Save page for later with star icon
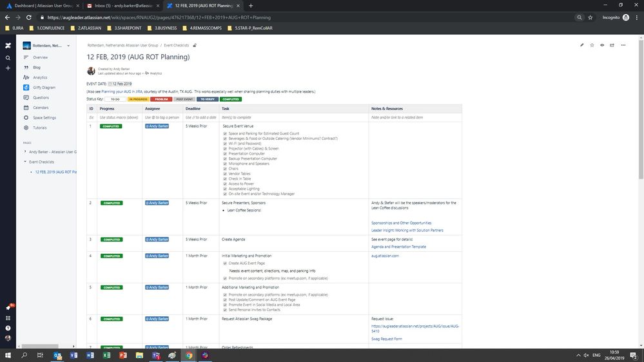Viewport: 644px width, 362px height. point(592,45)
